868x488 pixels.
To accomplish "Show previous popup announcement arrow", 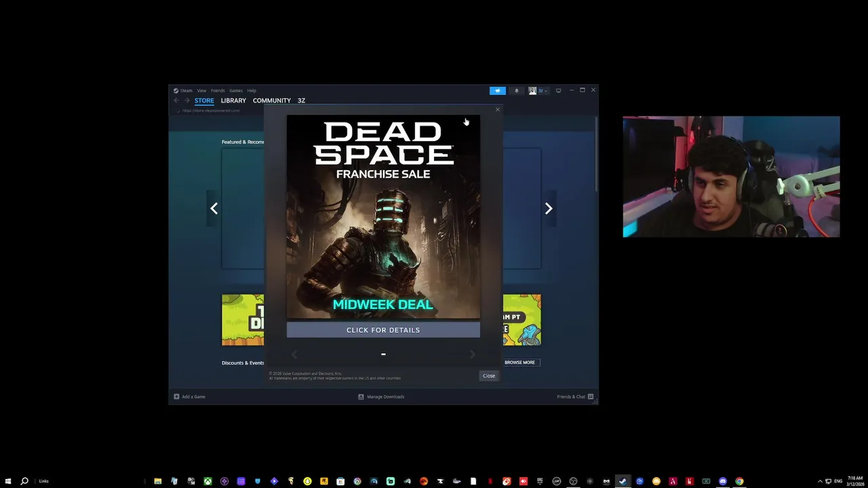I will [x=294, y=354].
